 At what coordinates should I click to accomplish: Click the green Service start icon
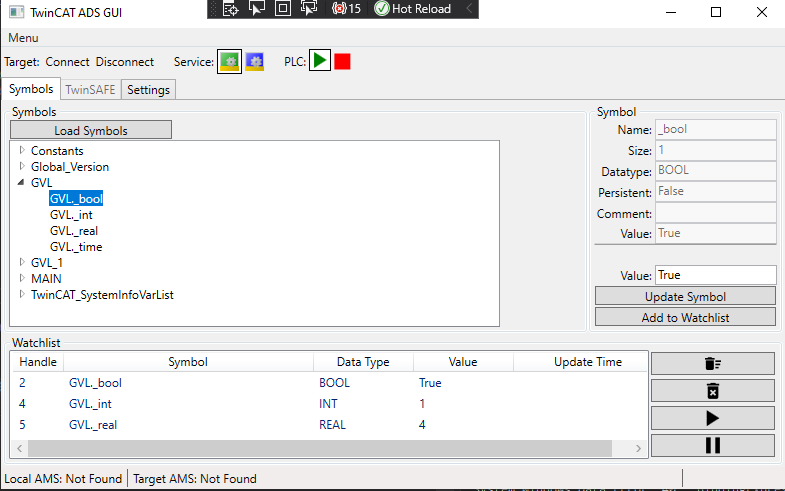coord(229,62)
